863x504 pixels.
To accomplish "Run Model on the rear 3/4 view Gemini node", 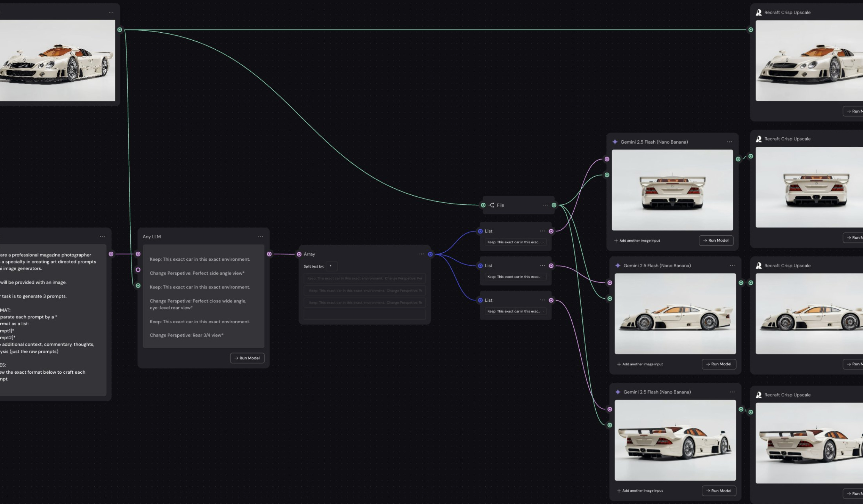I will coord(719,490).
